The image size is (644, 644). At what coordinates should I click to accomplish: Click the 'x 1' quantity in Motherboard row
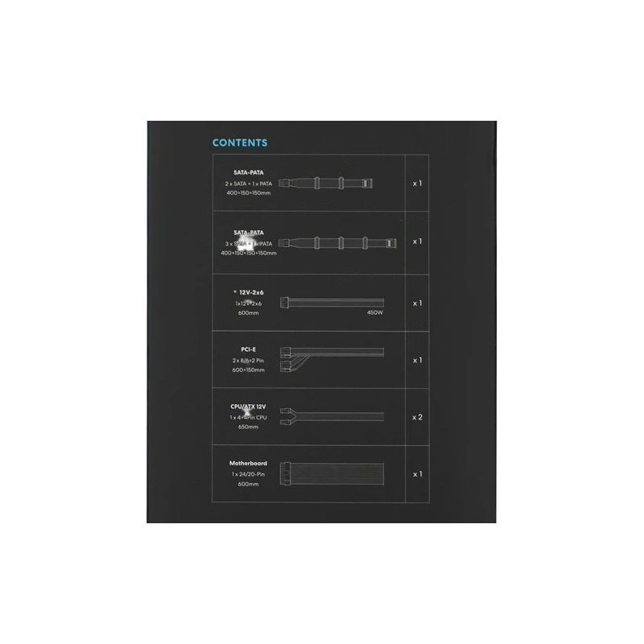point(417,474)
